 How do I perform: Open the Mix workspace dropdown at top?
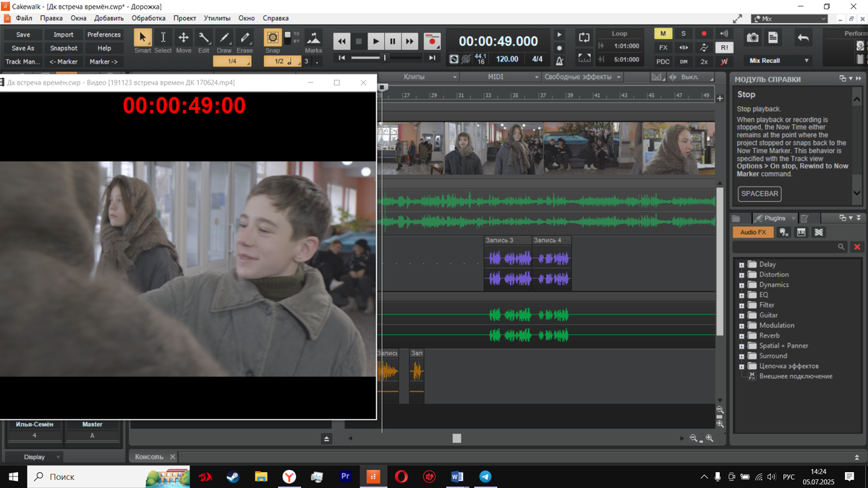pyautogui.click(x=788, y=19)
